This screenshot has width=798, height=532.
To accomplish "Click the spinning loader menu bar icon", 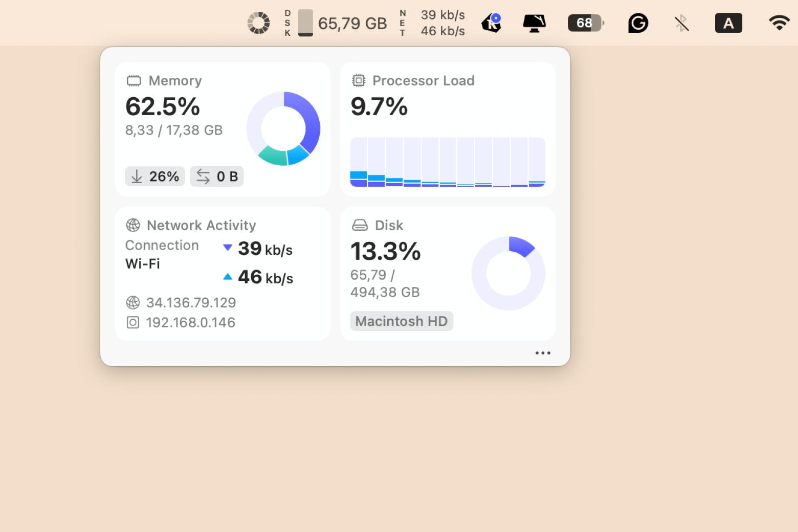I will click(258, 23).
